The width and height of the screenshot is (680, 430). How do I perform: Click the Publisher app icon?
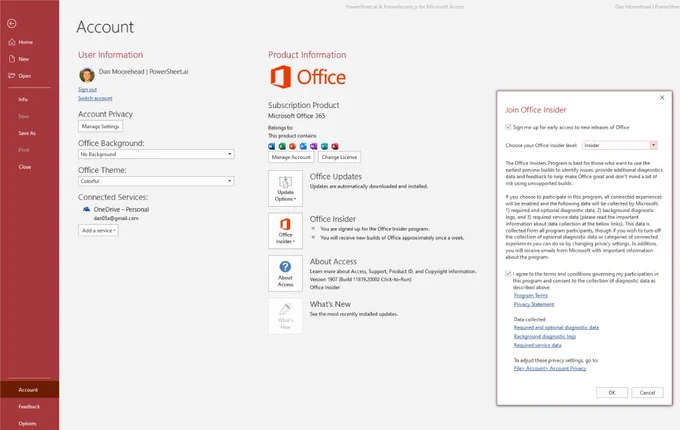pyautogui.click(x=324, y=147)
